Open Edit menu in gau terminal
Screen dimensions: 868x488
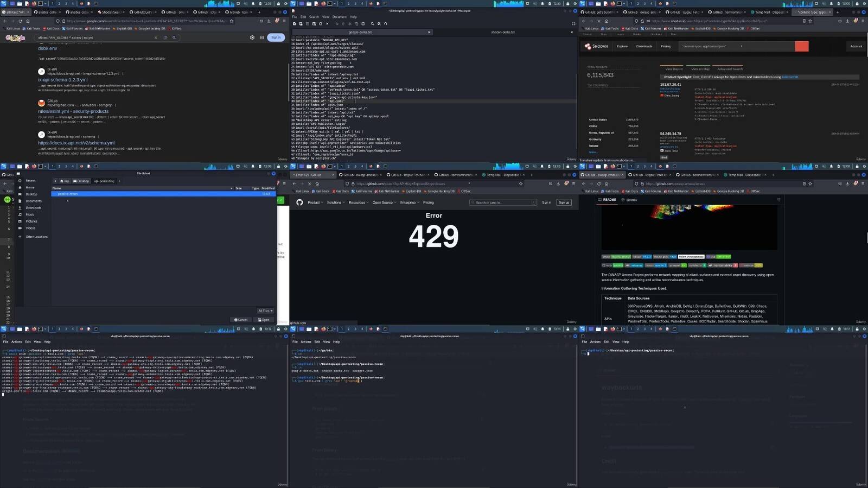click(x=317, y=342)
